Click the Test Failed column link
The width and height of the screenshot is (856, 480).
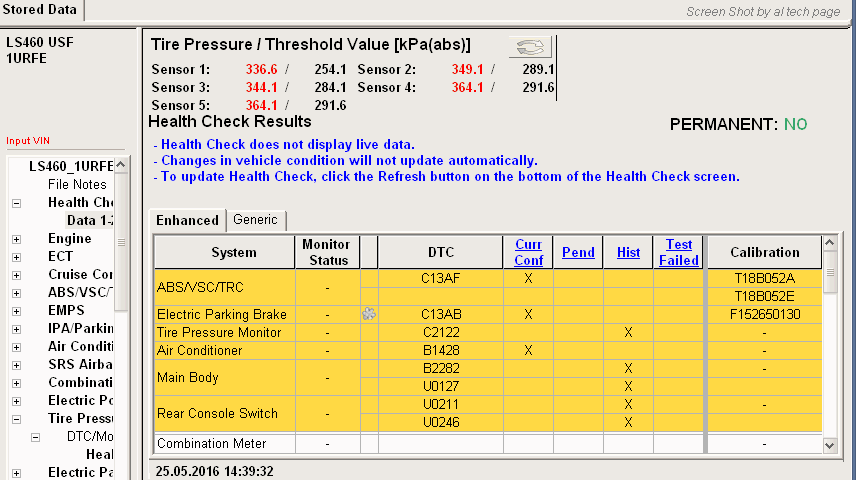click(x=679, y=252)
